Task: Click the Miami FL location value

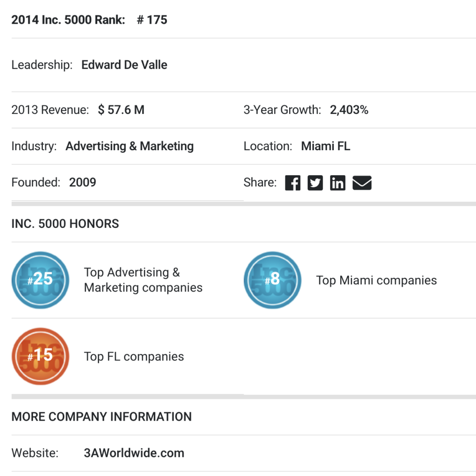Action: 325,146
